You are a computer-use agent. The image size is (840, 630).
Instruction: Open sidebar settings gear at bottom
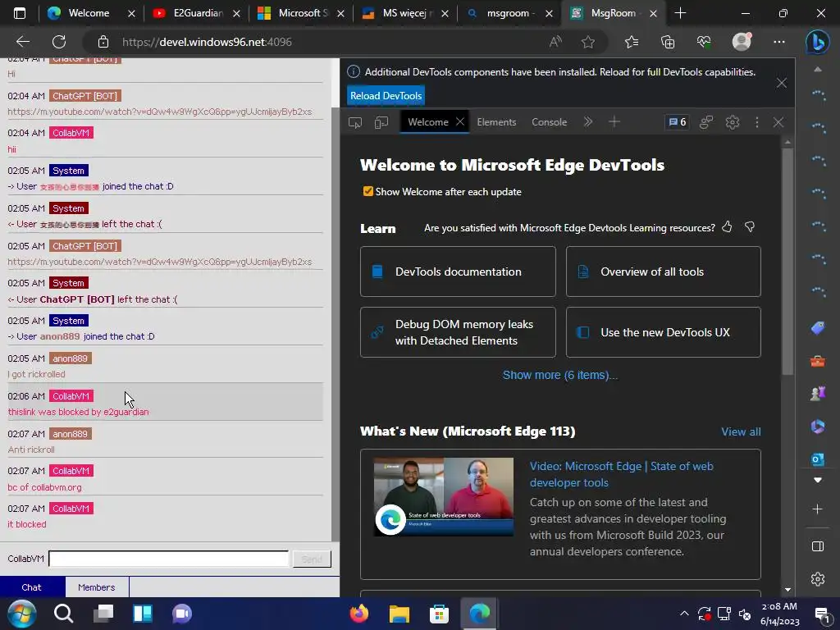click(818, 579)
